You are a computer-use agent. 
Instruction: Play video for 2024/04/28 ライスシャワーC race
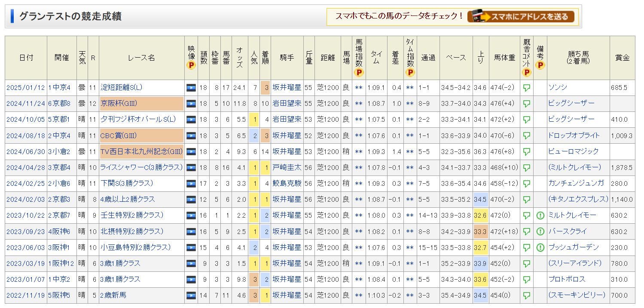tap(191, 168)
